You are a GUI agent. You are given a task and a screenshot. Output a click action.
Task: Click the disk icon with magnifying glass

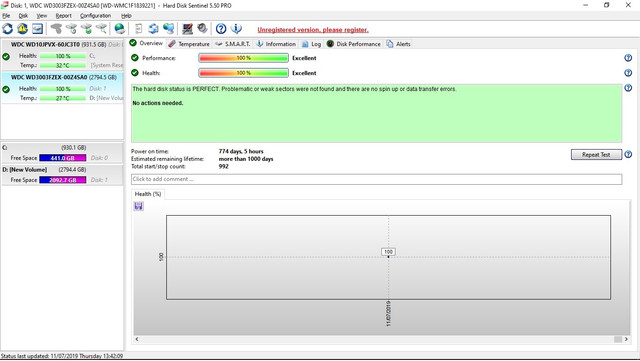(x=101, y=29)
